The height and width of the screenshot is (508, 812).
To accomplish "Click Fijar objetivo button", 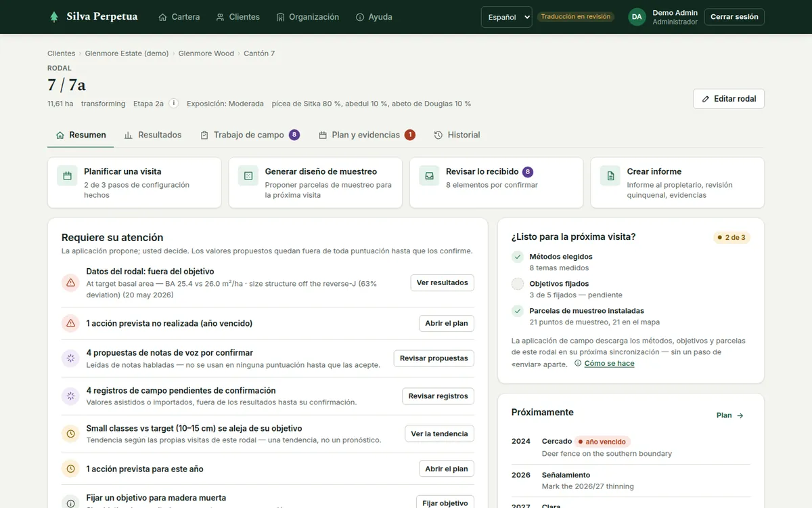I will point(445,503).
